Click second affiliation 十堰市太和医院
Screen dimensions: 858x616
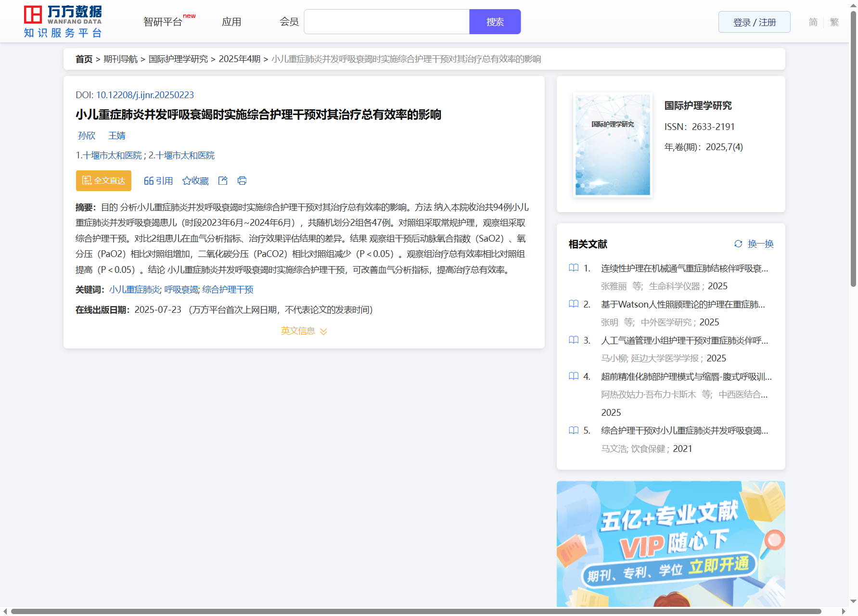(x=185, y=155)
